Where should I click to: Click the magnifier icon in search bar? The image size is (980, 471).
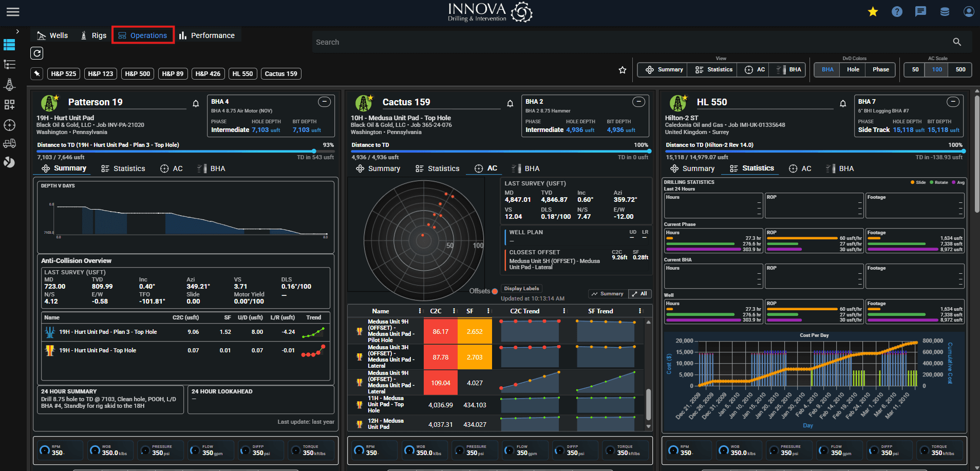click(x=957, y=42)
